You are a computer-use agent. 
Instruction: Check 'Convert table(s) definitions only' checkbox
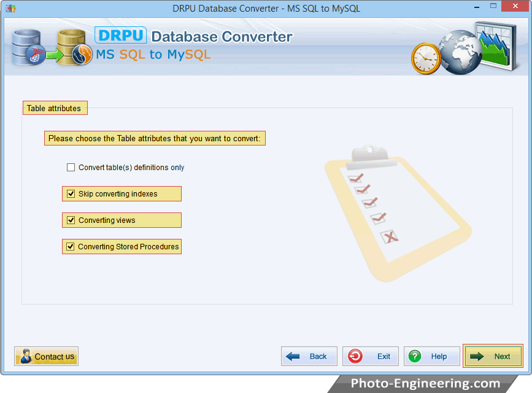[71, 168]
